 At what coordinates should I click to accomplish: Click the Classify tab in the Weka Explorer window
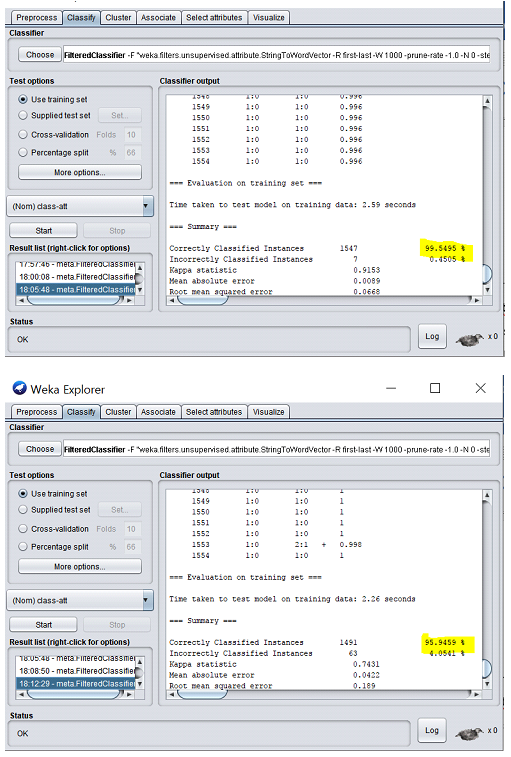(x=81, y=412)
